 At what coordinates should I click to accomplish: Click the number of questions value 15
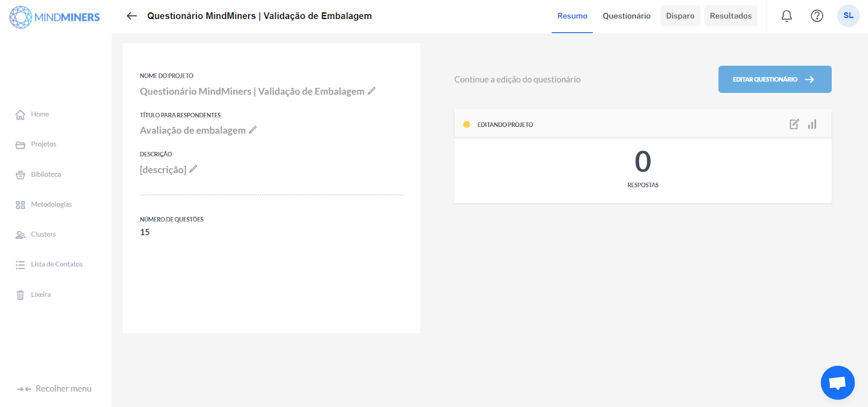tap(145, 232)
